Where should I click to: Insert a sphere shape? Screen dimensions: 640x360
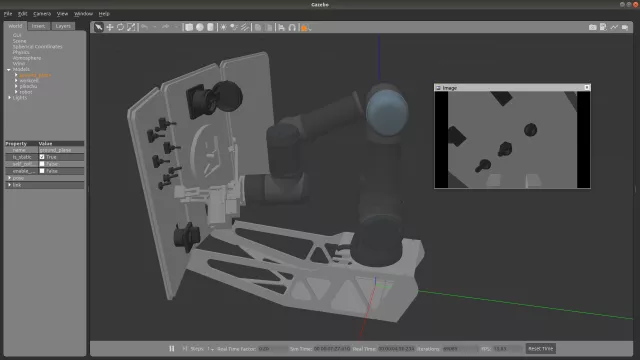tap(200, 27)
